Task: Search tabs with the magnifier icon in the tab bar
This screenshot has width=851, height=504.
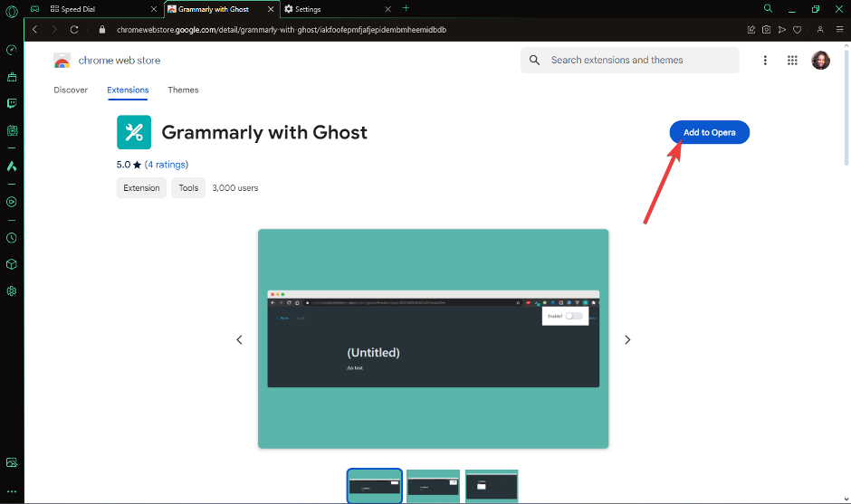Action: [768, 8]
